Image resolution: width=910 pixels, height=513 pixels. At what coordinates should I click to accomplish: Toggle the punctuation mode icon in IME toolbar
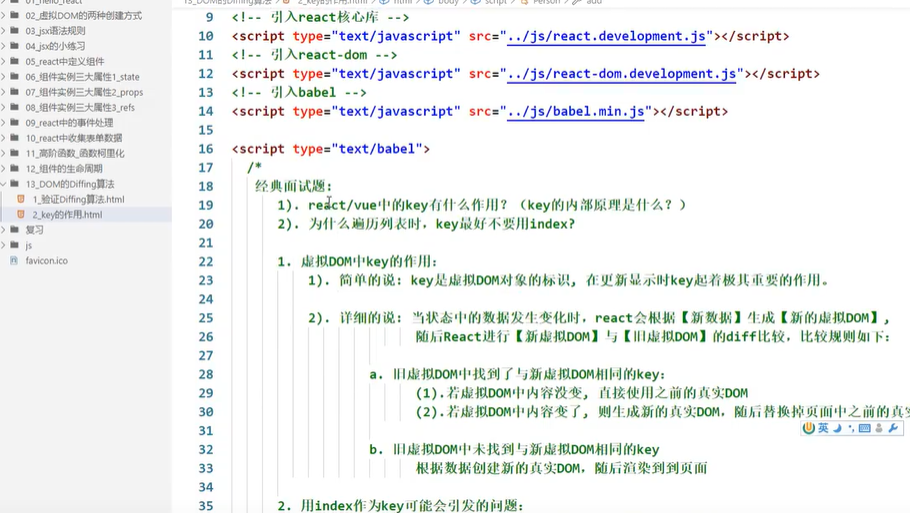pyautogui.click(x=851, y=428)
